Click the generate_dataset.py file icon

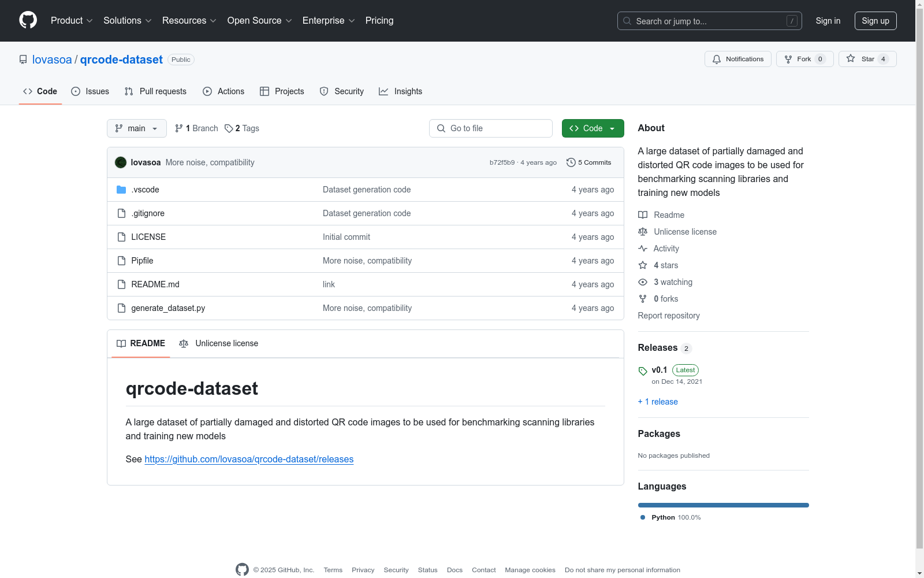tap(121, 308)
